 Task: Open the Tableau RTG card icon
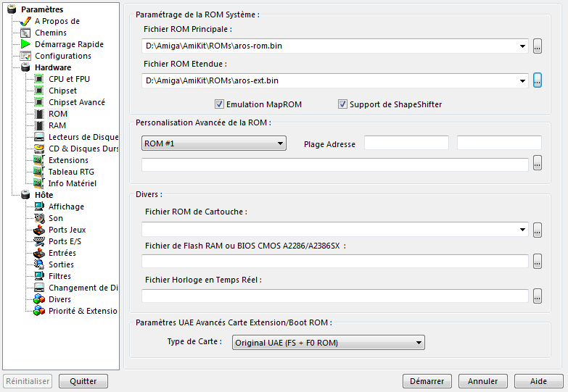click(x=38, y=172)
